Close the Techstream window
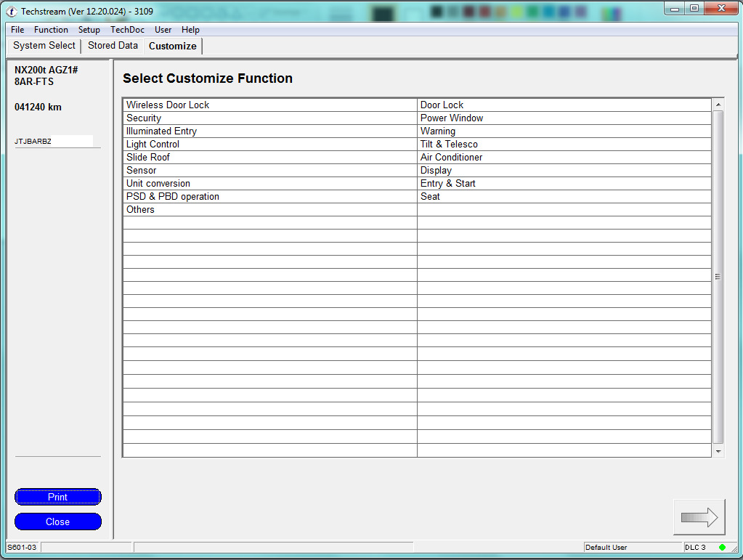 (x=721, y=9)
